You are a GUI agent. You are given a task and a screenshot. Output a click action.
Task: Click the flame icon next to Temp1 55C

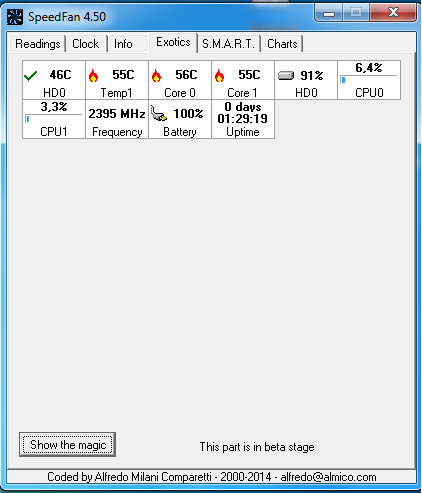click(94, 76)
